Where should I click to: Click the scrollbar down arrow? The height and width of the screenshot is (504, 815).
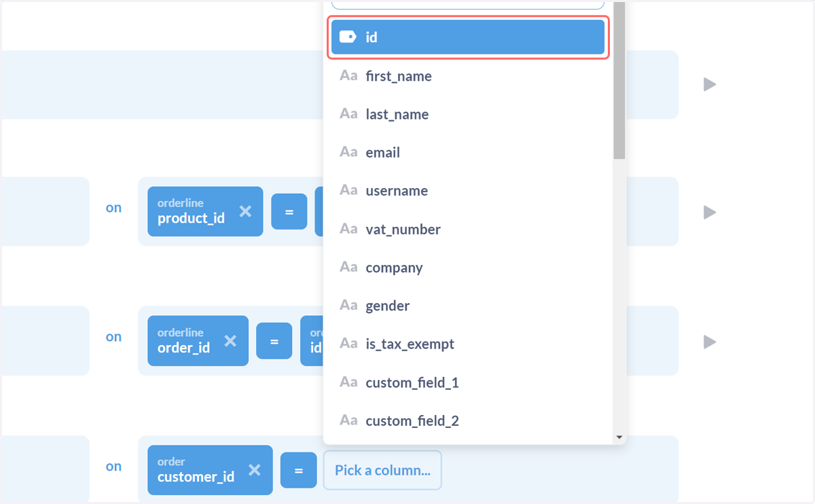[x=619, y=437]
